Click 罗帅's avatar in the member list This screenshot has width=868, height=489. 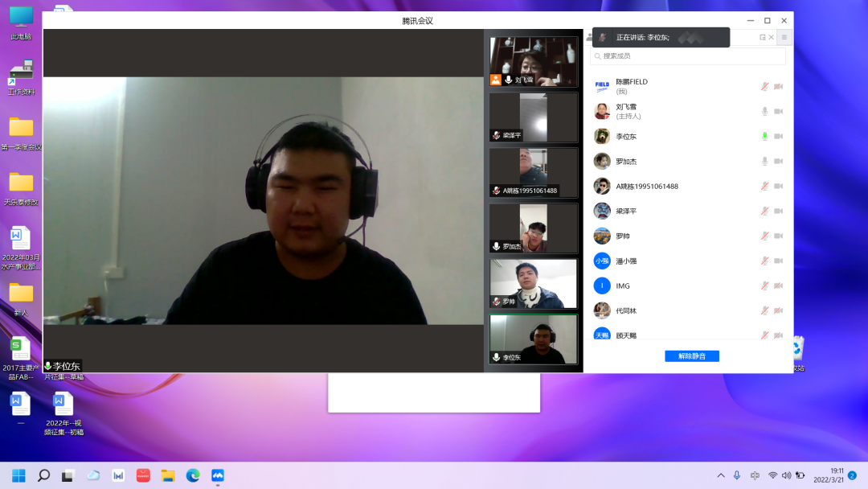click(x=602, y=236)
